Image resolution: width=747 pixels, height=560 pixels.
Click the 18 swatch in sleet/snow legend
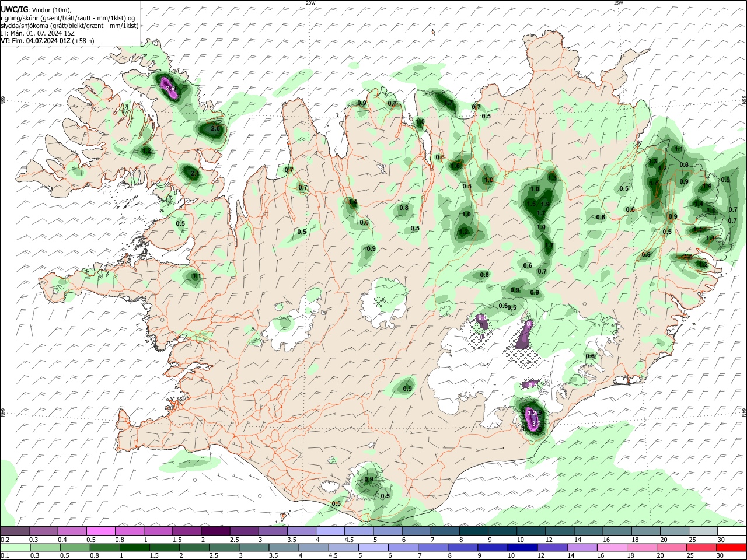(x=647, y=531)
